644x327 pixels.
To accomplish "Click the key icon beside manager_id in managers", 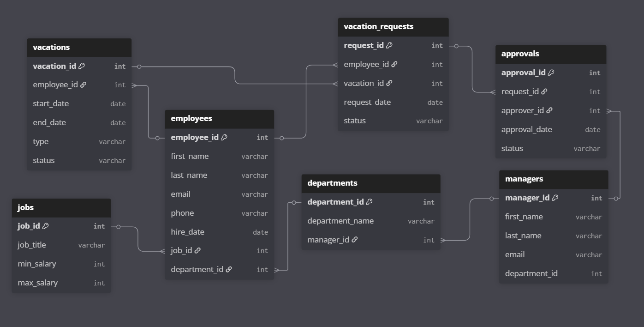I will point(555,198).
